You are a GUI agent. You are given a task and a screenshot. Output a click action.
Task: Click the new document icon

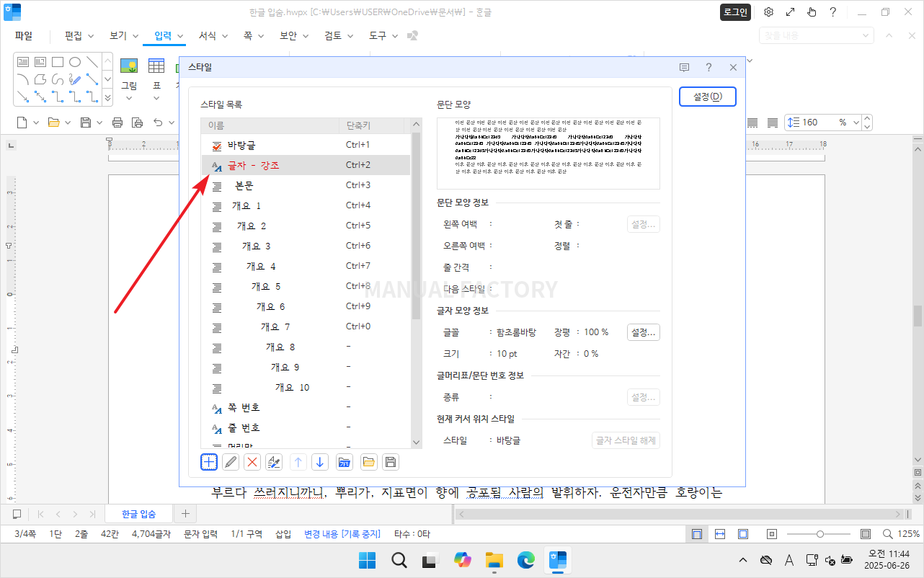pos(22,123)
